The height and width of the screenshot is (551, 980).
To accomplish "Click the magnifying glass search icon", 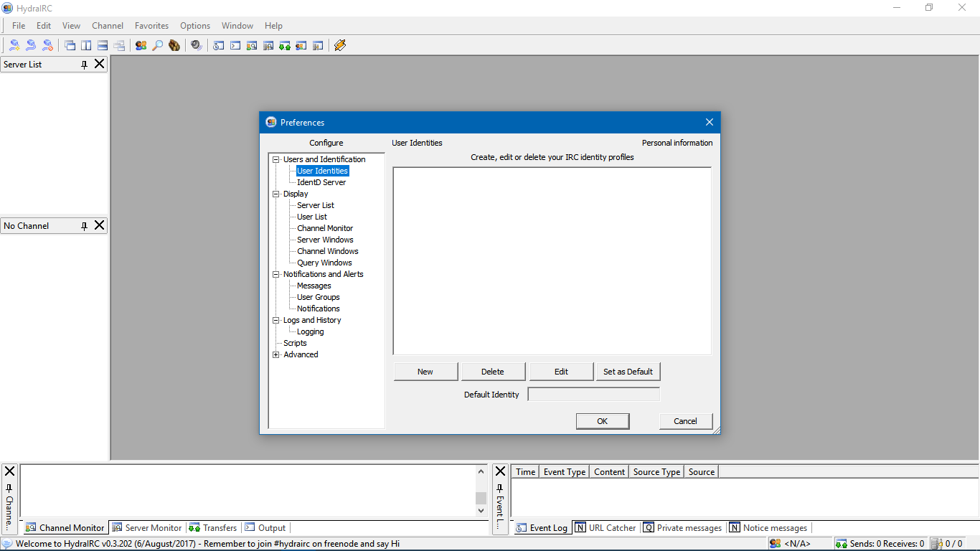I will coord(157,45).
